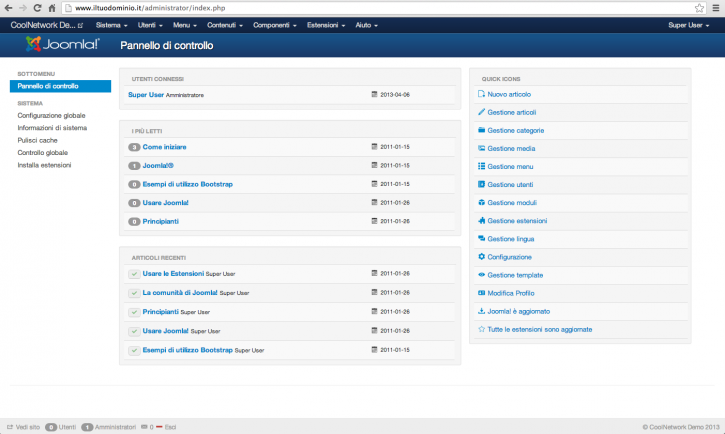This screenshot has width=725, height=434.
Task: Click the Nuovo articolo page icon
Action: [481, 94]
